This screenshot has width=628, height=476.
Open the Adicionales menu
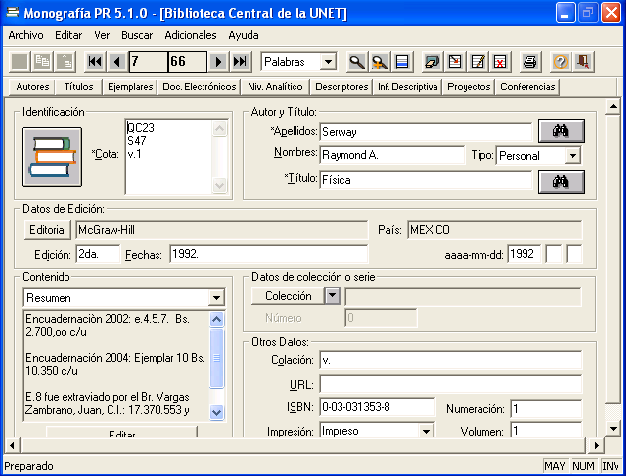(190, 35)
